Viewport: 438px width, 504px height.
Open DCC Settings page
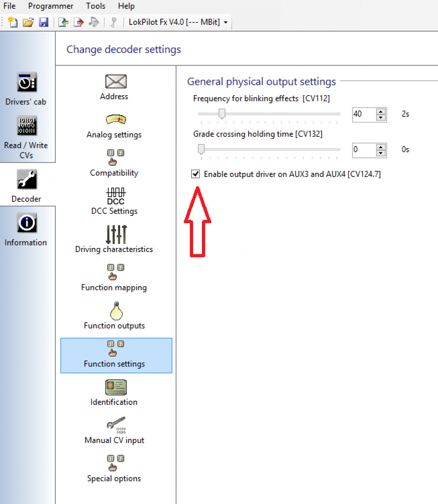click(x=115, y=201)
